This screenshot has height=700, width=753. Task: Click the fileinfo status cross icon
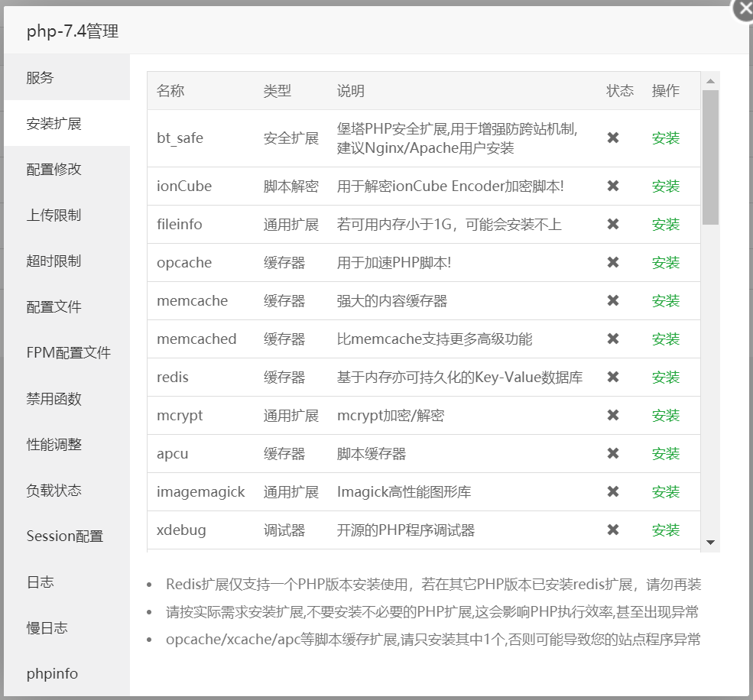tap(613, 224)
